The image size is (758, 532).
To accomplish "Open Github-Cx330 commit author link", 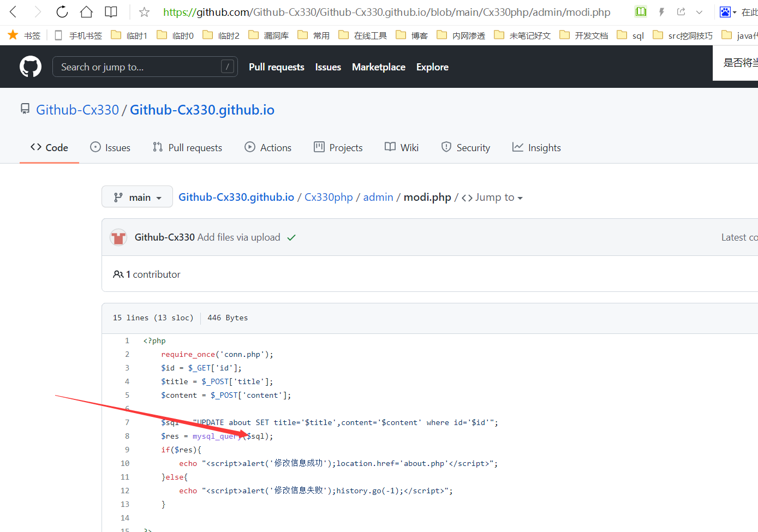I will 165,237.
